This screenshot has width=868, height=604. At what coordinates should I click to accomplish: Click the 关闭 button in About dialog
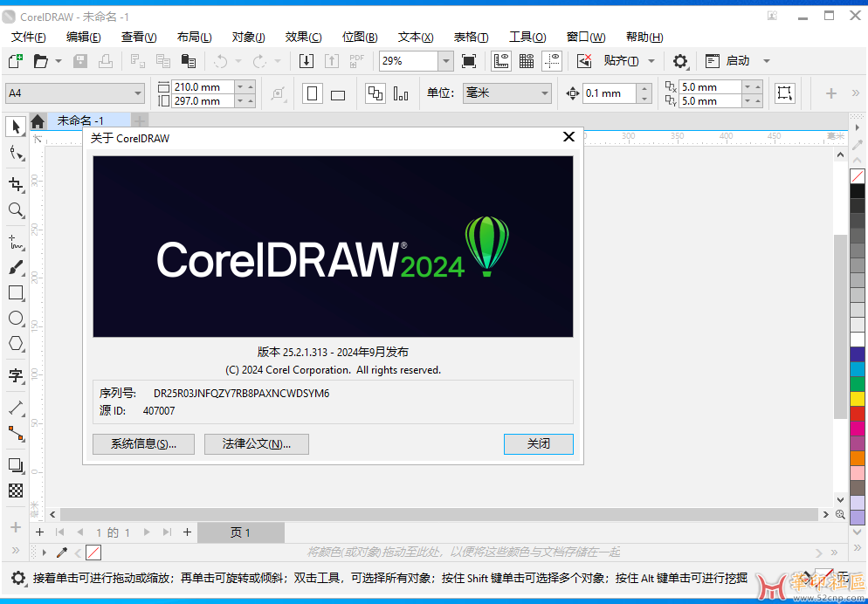click(x=538, y=443)
